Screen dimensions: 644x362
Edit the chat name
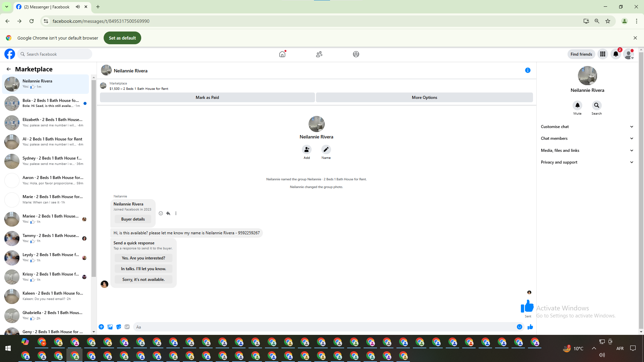[x=326, y=149]
